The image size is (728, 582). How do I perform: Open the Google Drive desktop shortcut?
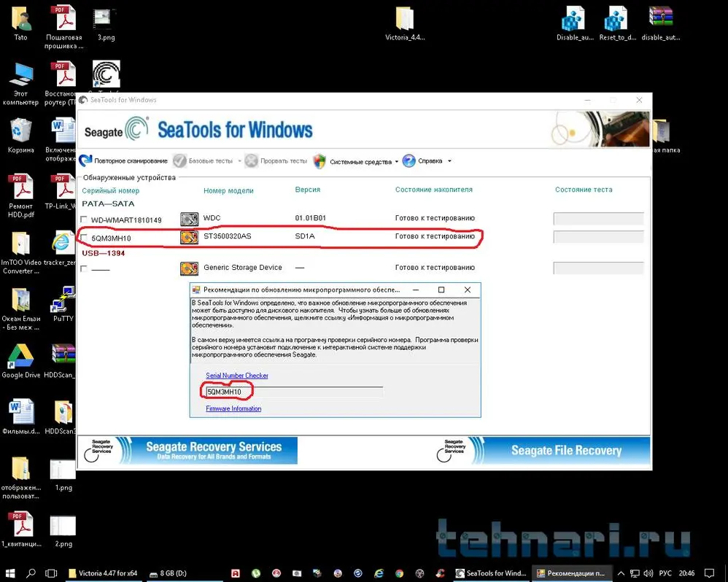[x=20, y=360]
